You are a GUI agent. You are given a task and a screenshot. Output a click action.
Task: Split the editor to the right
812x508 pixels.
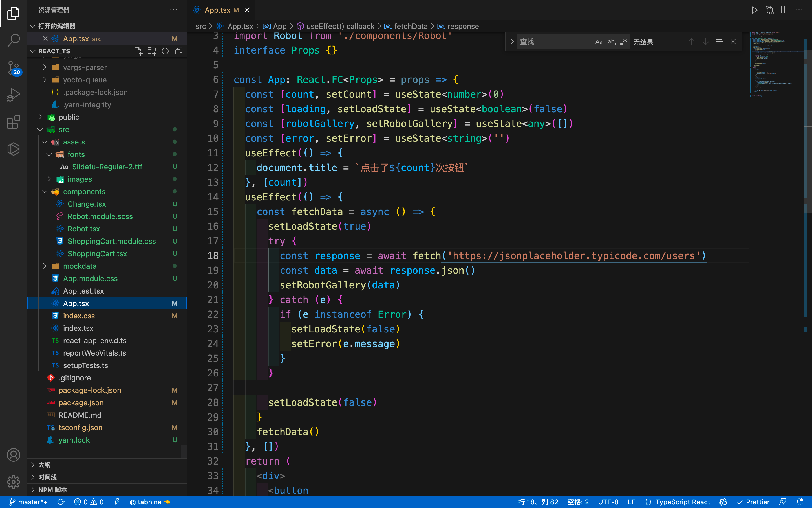click(x=784, y=10)
